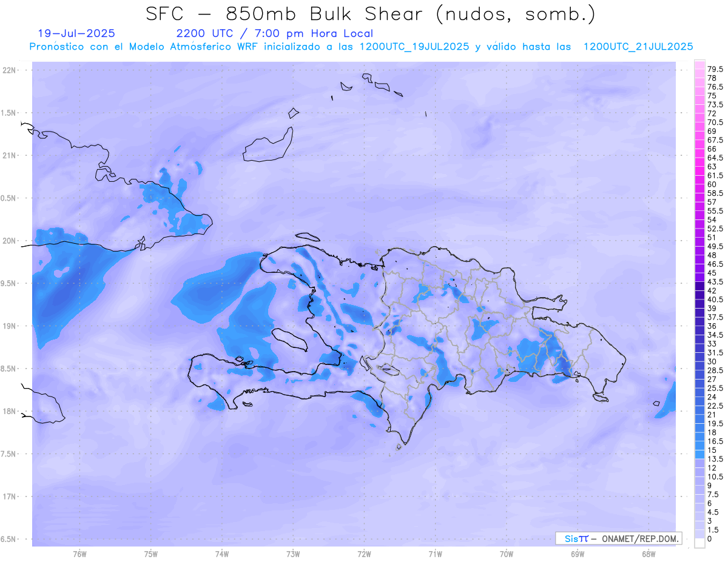Click the "75" value on the color scale
The height and width of the screenshot is (562, 728).
[712, 96]
